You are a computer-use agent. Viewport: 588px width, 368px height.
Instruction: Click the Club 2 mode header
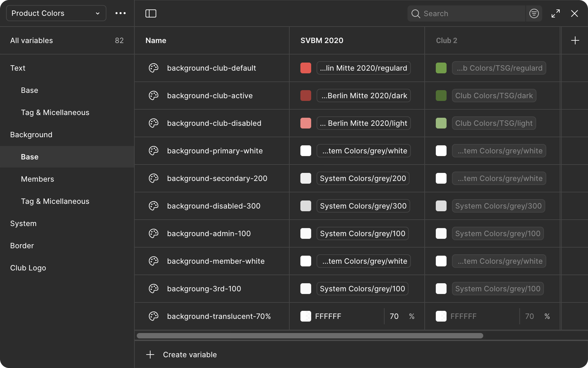pos(447,40)
